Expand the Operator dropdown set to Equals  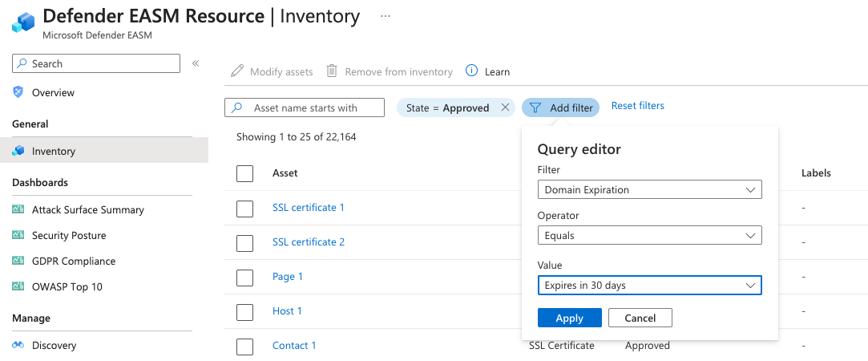coord(649,236)
